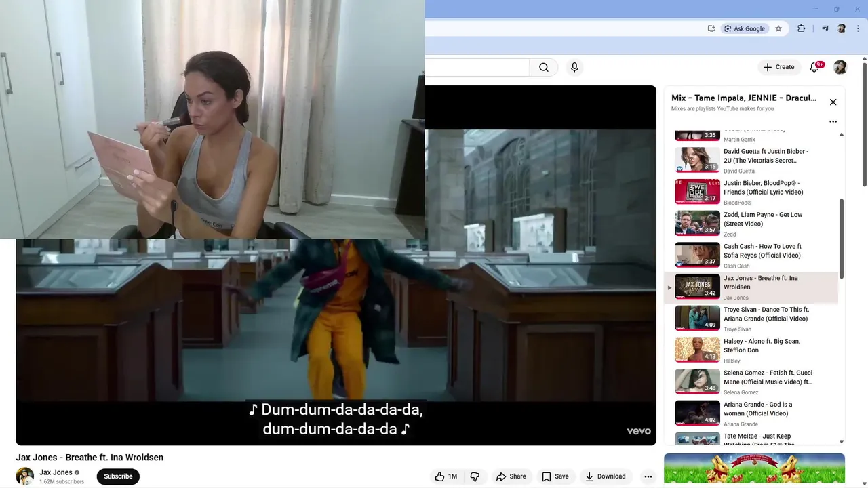This screenshot has height=488, width=868.
Task: Click the playlist scrollbar up arrow
Action: pyautogui.click(x=842, y=134)
